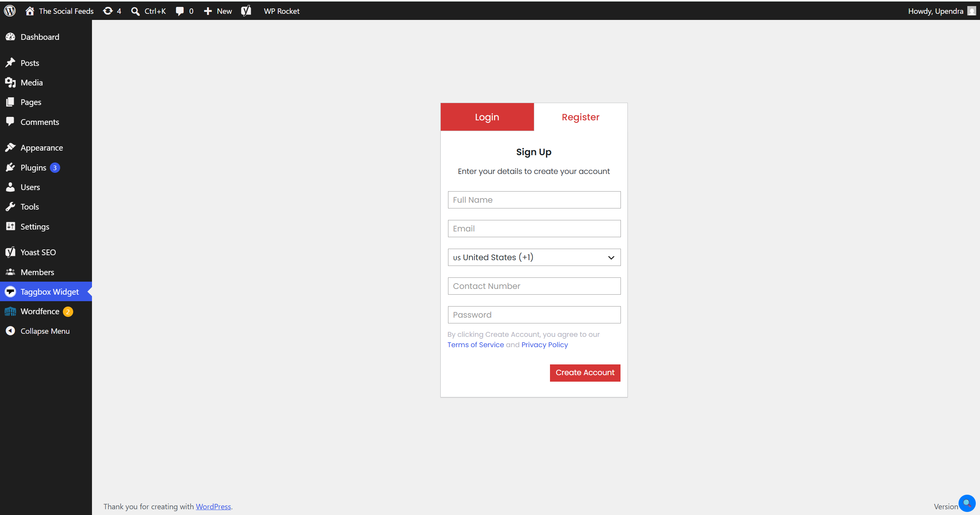
Task: Open the Settings menu label
Action: click(x=35, y=226)
